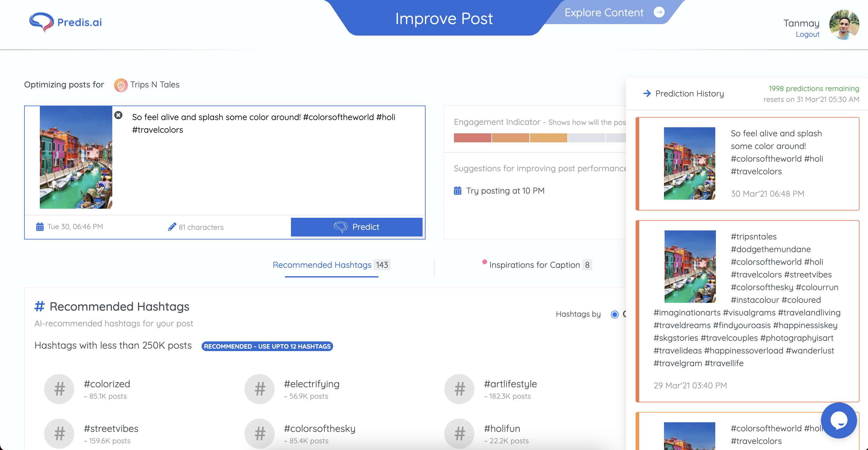Screen dimensions: 868x450
Task: Select the hash icon for #colorized
Action: (x=59, y=389)
